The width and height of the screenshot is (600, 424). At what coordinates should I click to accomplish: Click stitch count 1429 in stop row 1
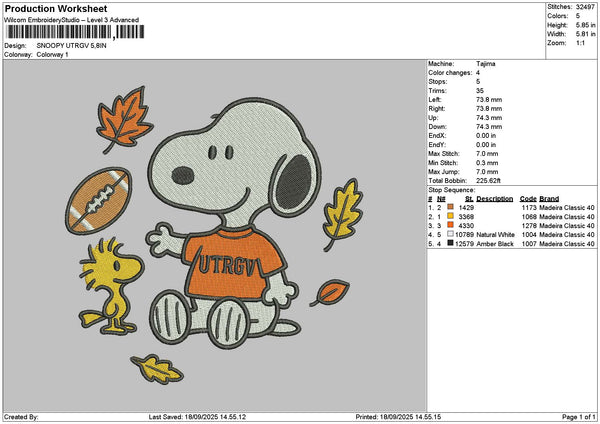click(x=466, y=207)
